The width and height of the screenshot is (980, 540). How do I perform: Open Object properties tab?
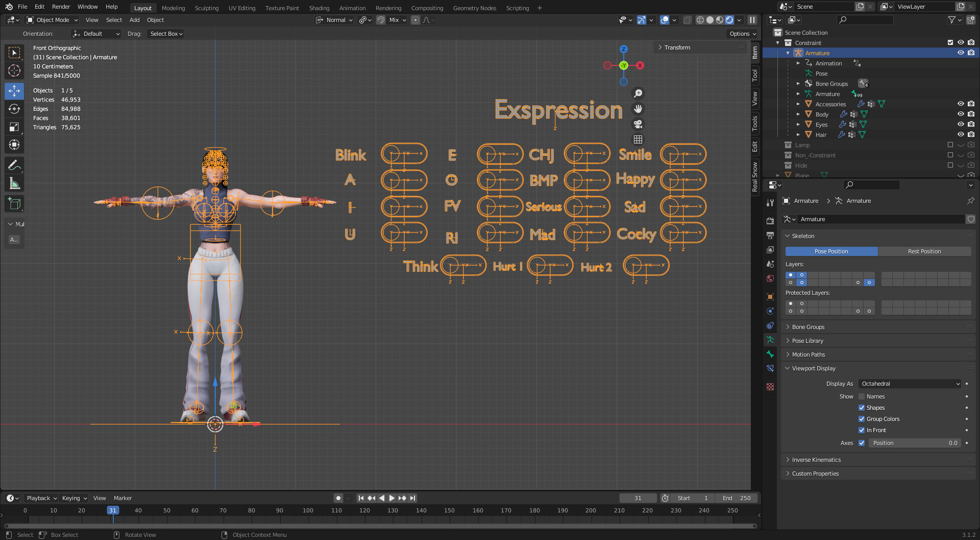tap(770, 297)
